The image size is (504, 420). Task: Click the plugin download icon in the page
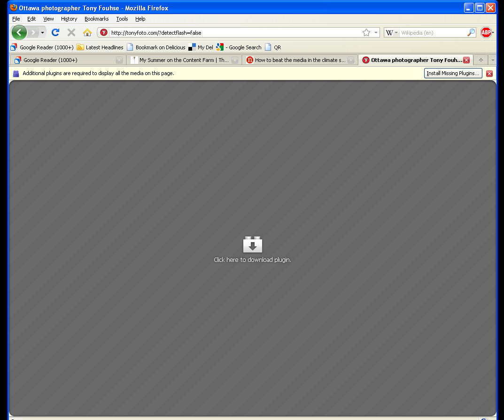(x=252, y=245)
